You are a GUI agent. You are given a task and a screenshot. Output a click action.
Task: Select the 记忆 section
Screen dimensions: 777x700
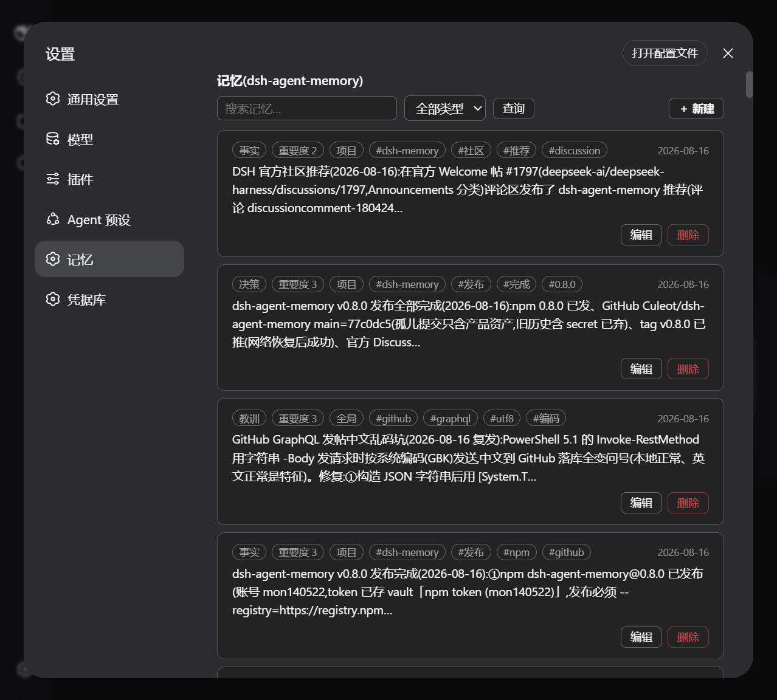tap(109, 259)
